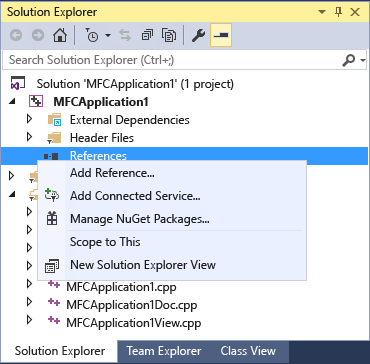This screenshot has height=364, width=370.
Task: Click the Search Solution Explorer input field
Action: [x=172, y=60]
